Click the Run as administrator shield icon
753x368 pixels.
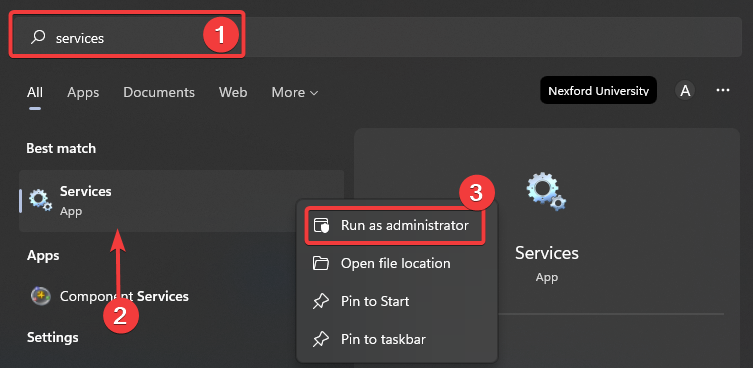321,225
